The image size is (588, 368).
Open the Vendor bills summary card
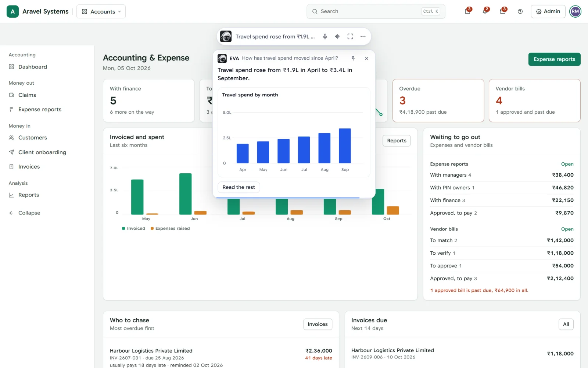click(x=534, y=100)
